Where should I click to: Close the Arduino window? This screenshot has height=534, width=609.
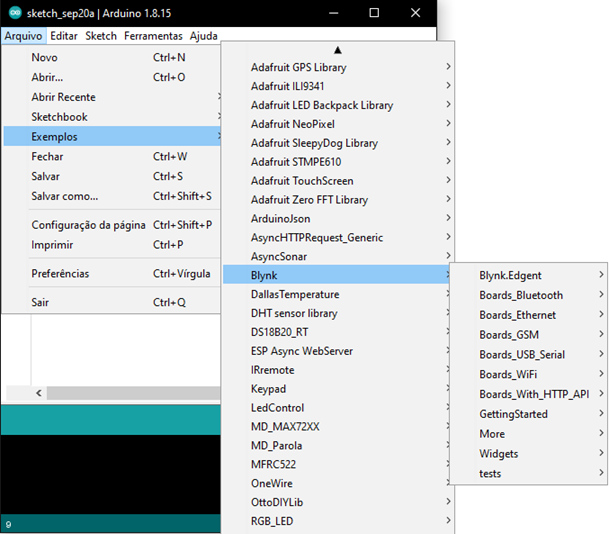pos(416,13)
